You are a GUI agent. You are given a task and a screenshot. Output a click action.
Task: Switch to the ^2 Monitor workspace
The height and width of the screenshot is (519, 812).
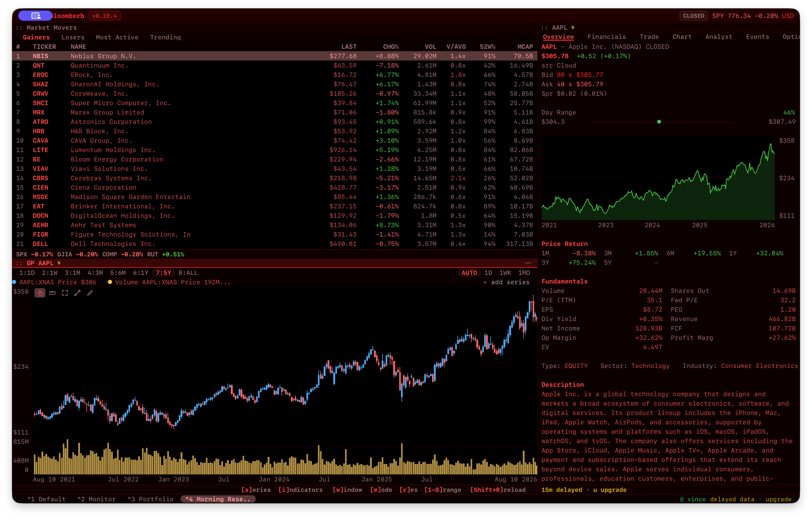pos(96,499)
